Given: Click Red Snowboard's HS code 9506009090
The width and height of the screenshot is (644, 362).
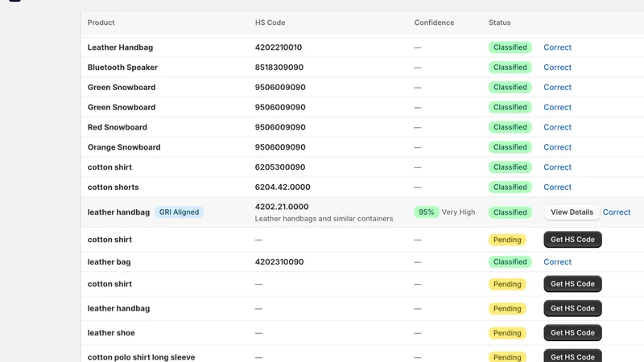Looking at the screenshot, I should tap(280, 127).
